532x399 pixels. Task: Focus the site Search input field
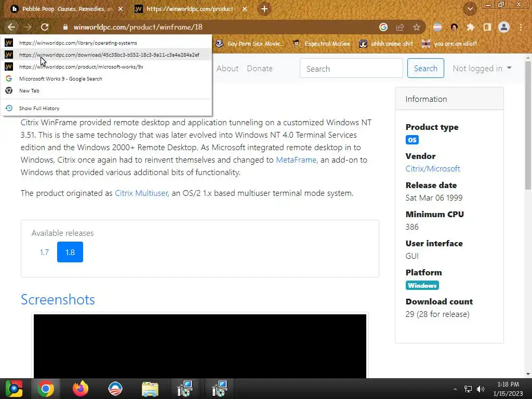coord(351,68)
